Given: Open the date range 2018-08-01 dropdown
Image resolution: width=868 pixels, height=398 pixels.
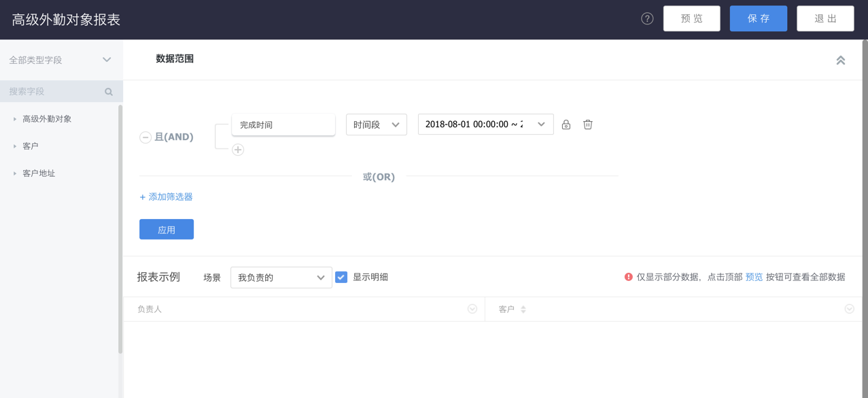Looking at the screenshot, I should pos(485,125).
